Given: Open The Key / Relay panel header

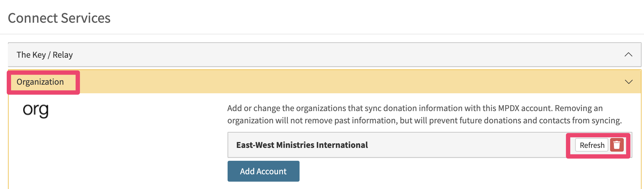Looking at the screenshot, I should 324,55.
